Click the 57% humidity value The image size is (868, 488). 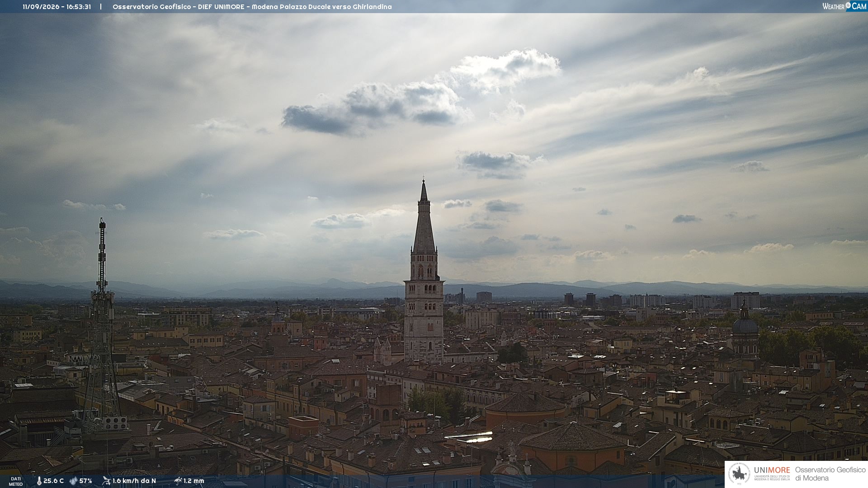tap(86, 481)
